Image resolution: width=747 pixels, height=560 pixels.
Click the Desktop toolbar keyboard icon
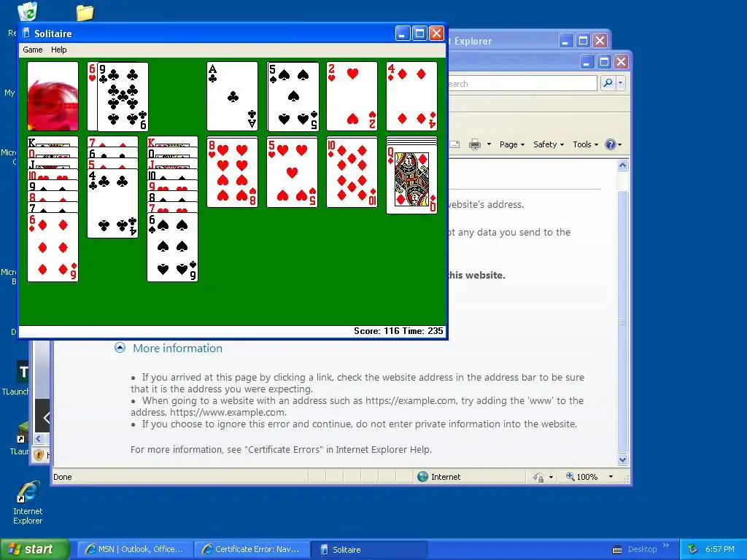[x=617, y=550]
